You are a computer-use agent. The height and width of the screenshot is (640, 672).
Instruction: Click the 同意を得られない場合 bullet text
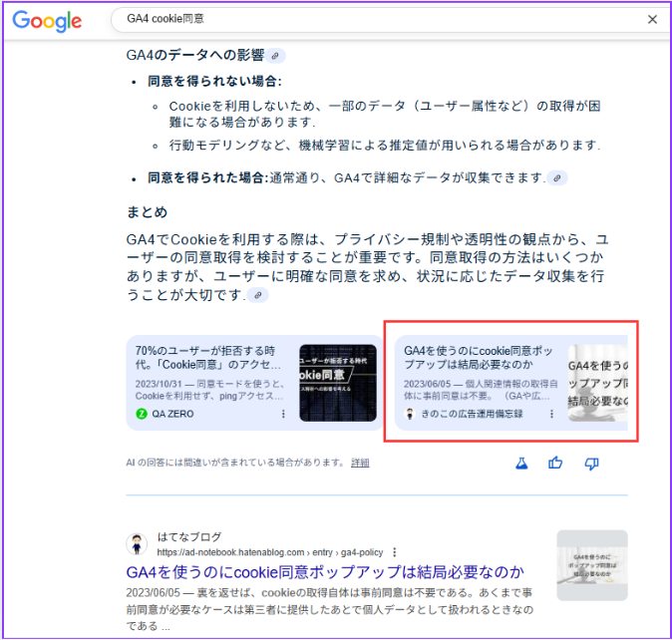point(214,81)
